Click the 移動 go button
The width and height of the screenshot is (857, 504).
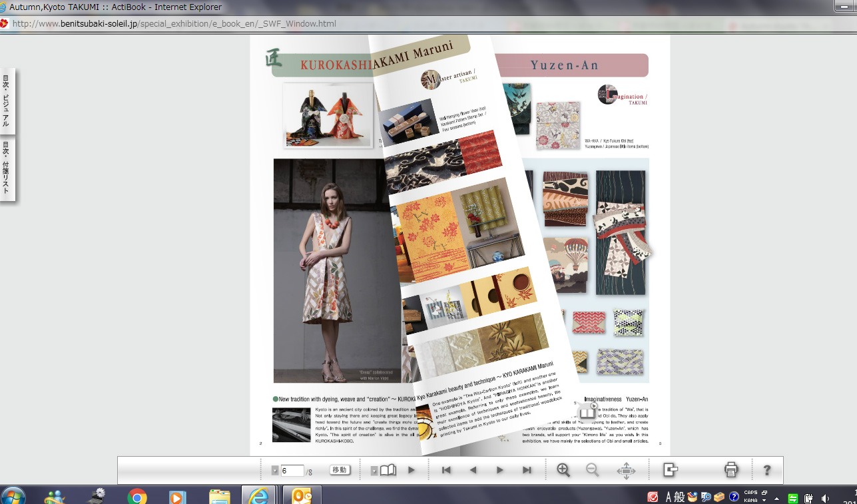340,470
